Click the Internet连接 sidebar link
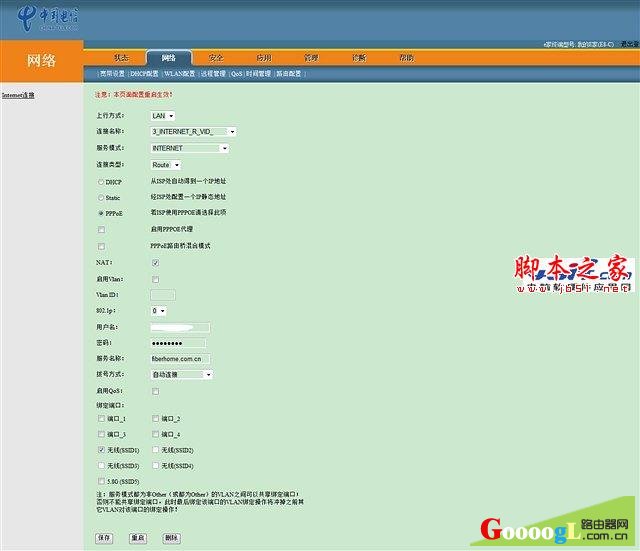Viewport: 640px width, 551px height. tap(18, 95)
